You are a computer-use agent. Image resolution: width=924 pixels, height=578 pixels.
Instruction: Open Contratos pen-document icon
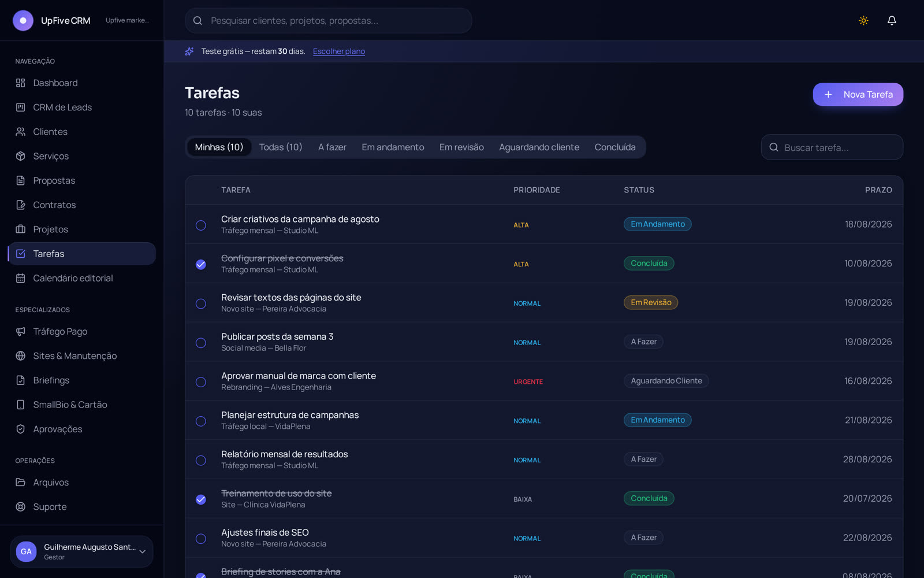[x=21, y=205]
